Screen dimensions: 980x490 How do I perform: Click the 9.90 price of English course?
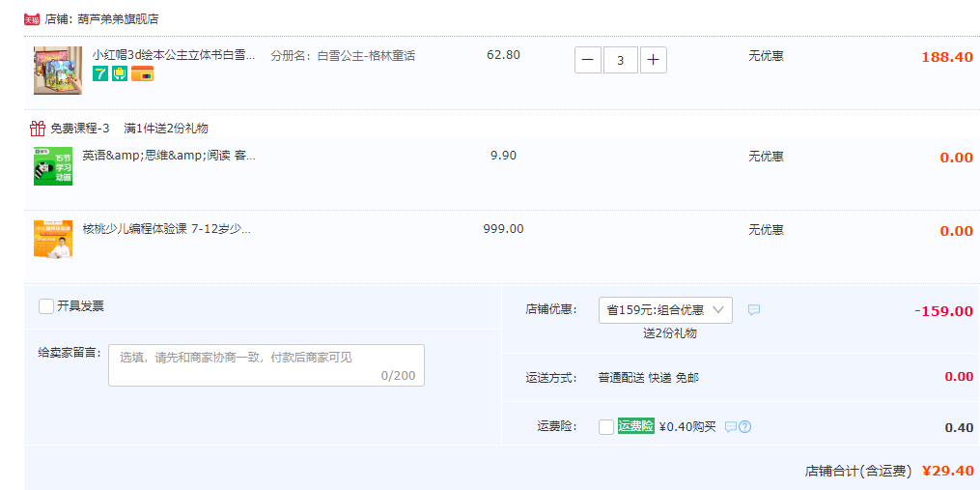pyautogui.click(x=503, y=156)
